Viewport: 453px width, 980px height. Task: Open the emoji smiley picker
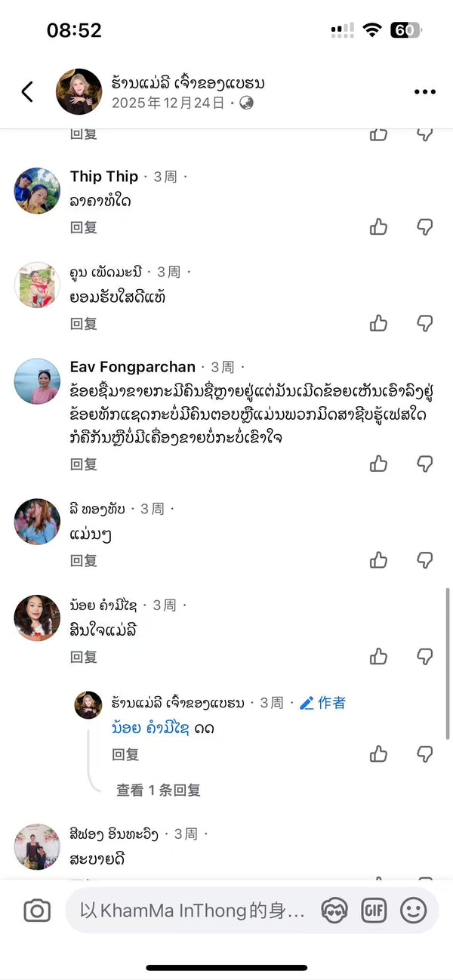coord(413,911)
